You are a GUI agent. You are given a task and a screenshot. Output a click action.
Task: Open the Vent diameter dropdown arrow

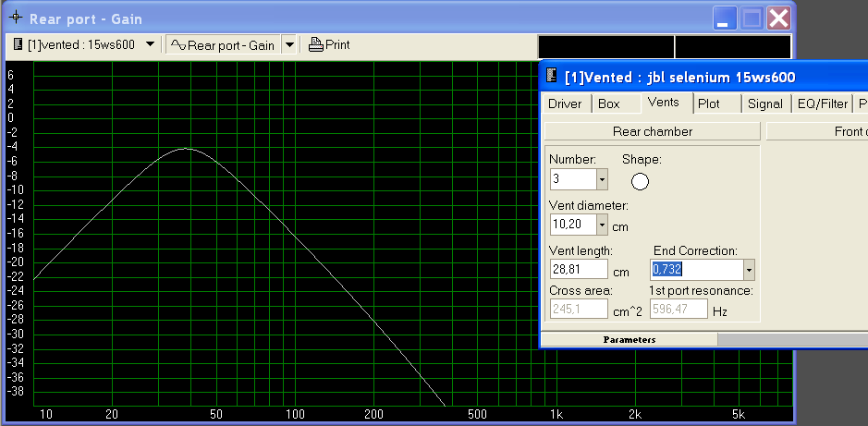pyautogui.click(x=603, y=225)
